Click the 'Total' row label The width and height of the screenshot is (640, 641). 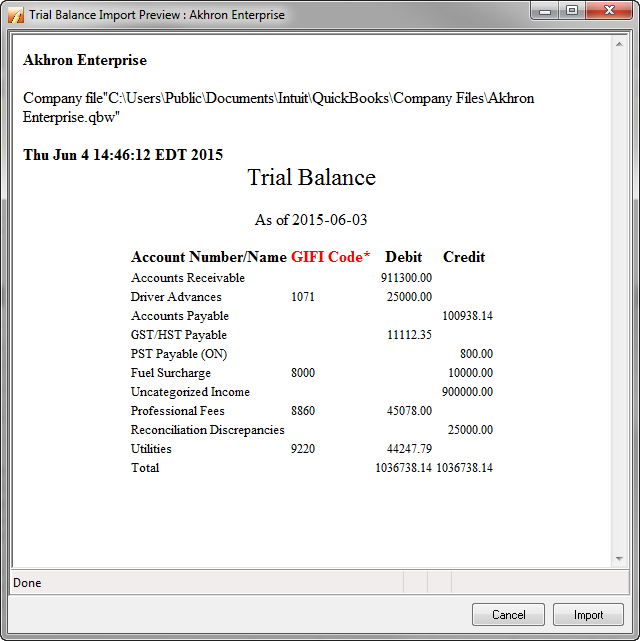click(145, 468)
